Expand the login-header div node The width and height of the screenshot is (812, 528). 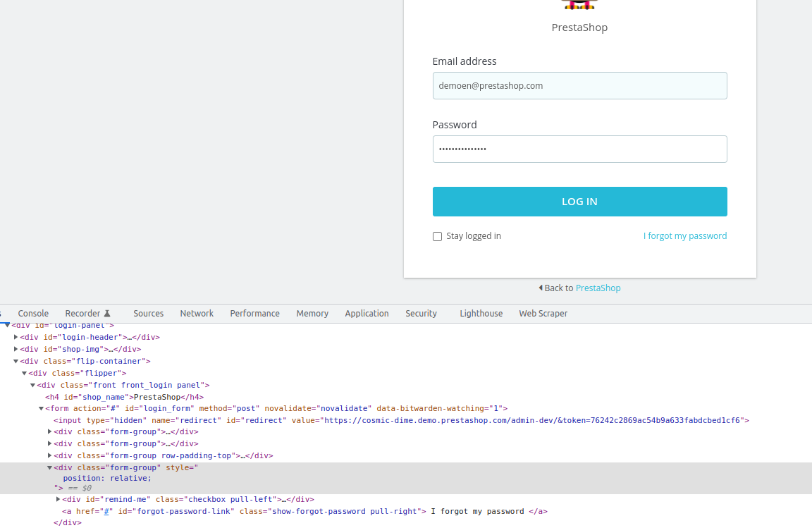click(x=16, y=337)
